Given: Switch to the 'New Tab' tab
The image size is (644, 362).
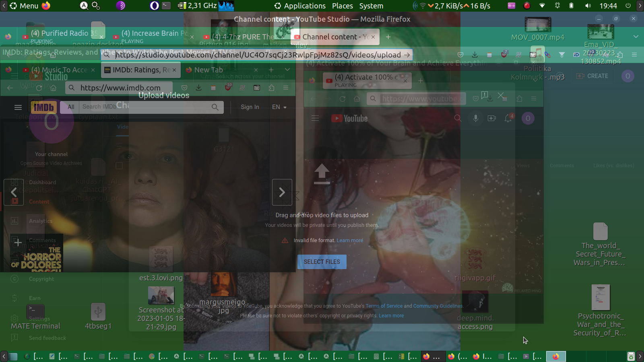Looking at the screenshot, I should (221, 70).
